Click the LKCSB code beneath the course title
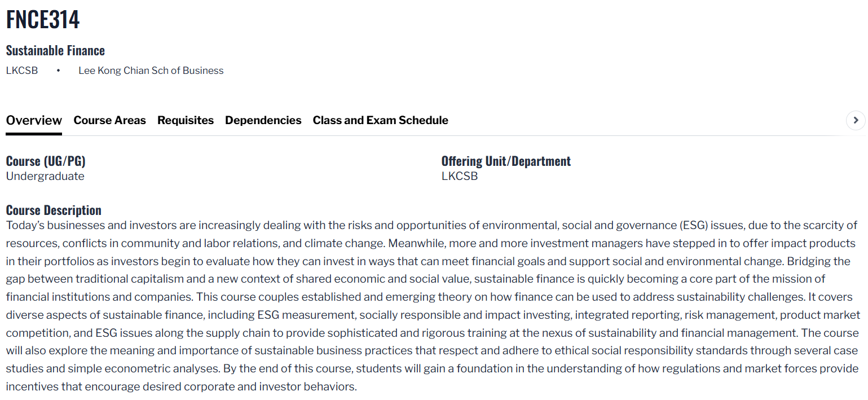868x400 pixels. pyautogui.click(x=22, y=71)
